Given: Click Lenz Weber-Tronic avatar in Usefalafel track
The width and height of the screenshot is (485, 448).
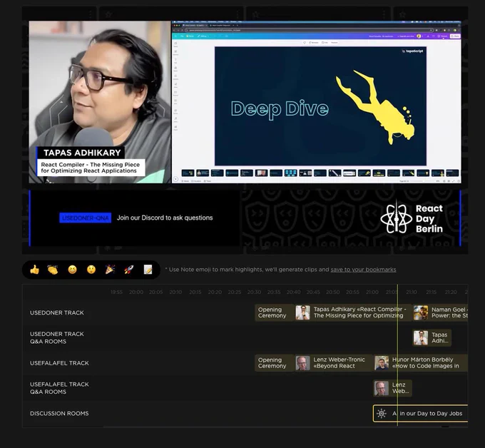Looking at the screenshot, I should click(x=302, y=363).
